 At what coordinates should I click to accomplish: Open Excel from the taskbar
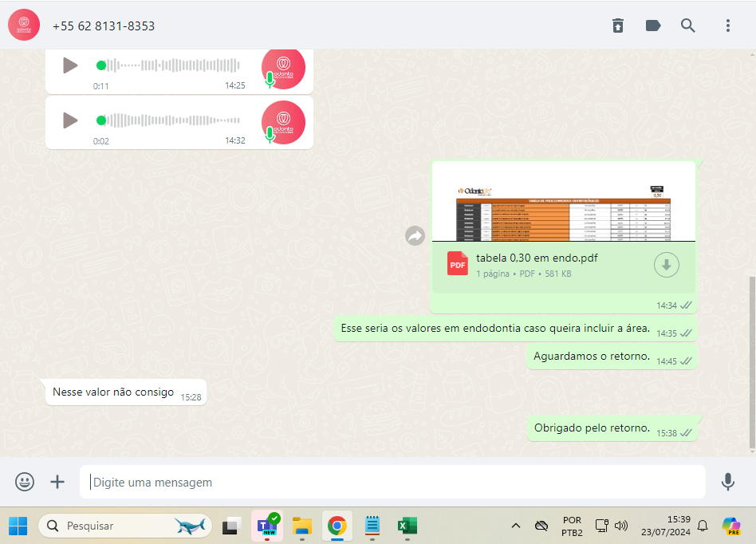408,526
